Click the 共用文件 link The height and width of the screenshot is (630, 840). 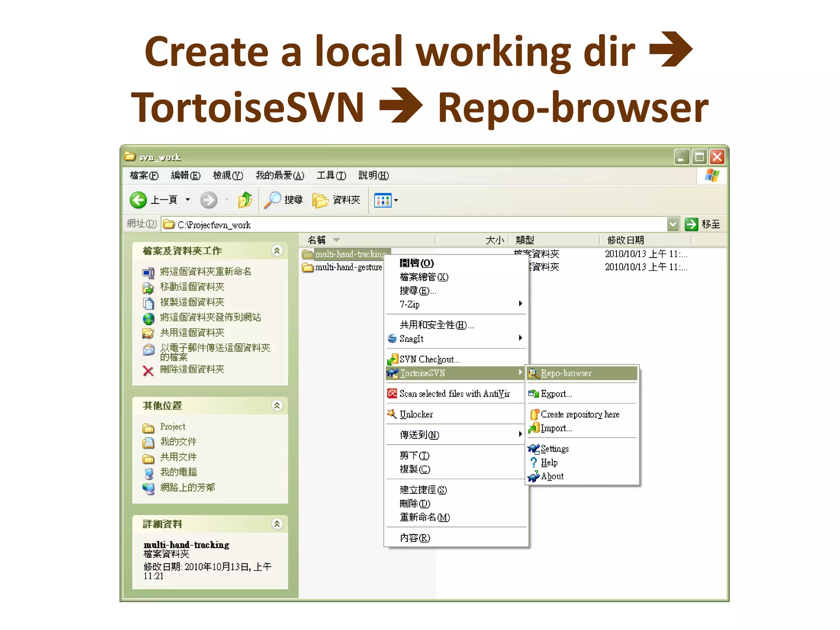tap(178, 457)
